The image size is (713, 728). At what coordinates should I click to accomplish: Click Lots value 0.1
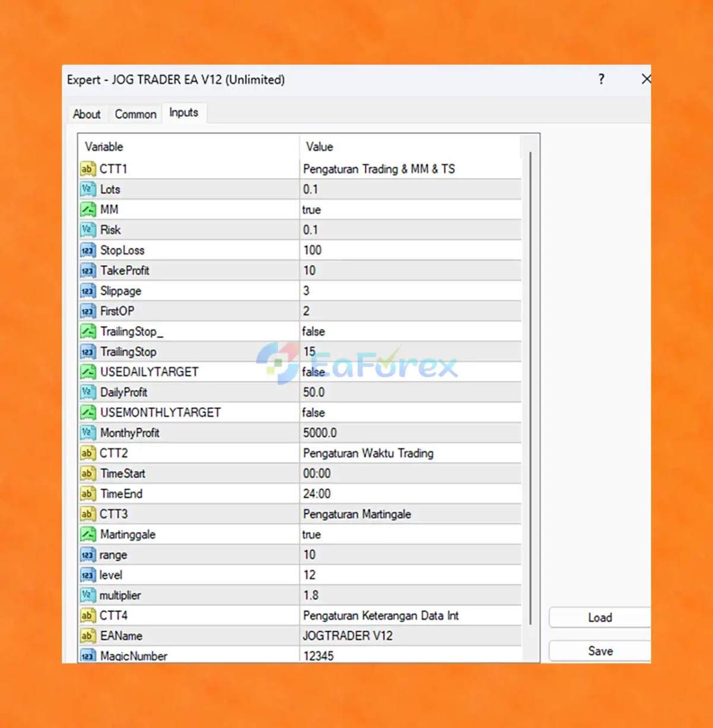click(311, 190)
